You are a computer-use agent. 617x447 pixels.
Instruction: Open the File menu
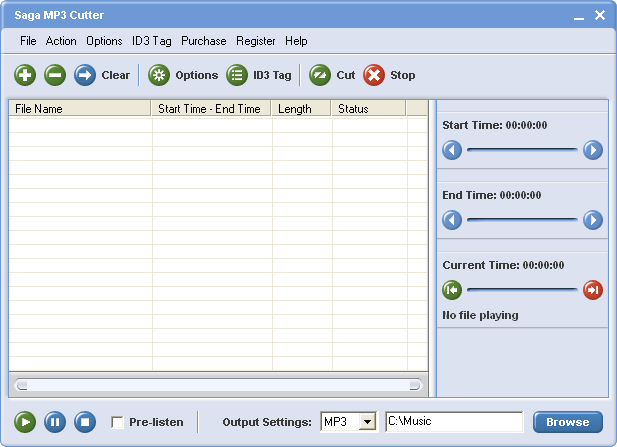(28, 41)
